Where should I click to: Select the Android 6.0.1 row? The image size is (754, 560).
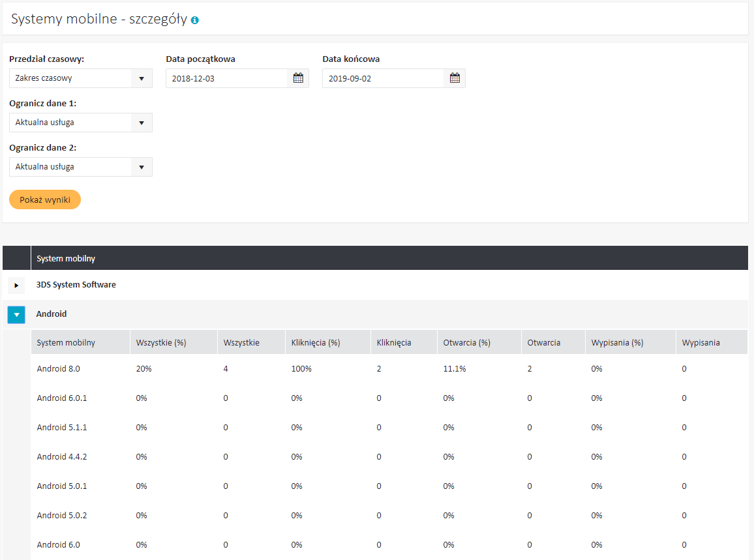pos(62,398)
